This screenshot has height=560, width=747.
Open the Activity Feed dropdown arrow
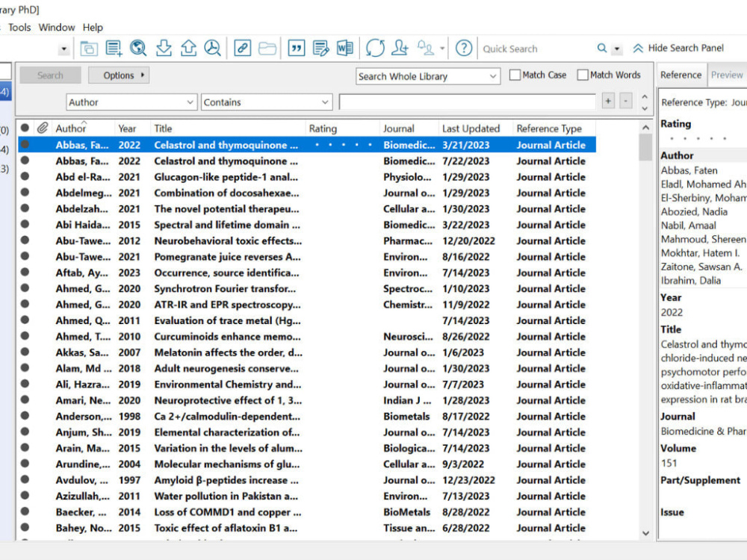coord(442,48)
